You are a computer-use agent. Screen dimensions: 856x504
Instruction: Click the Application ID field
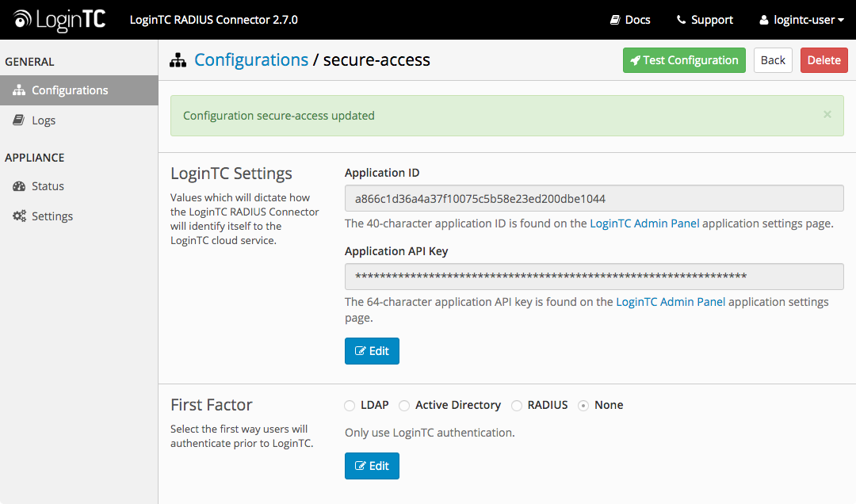(594, 198)
